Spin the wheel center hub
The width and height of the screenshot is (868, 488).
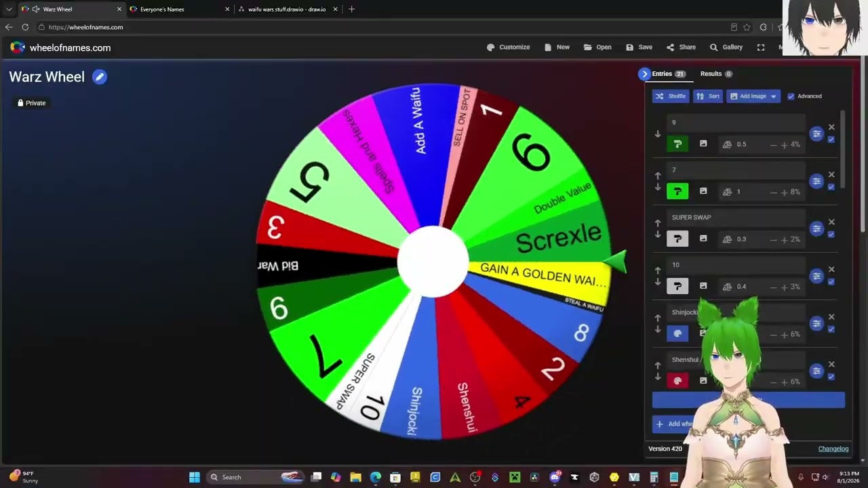[x=433, y=262]
